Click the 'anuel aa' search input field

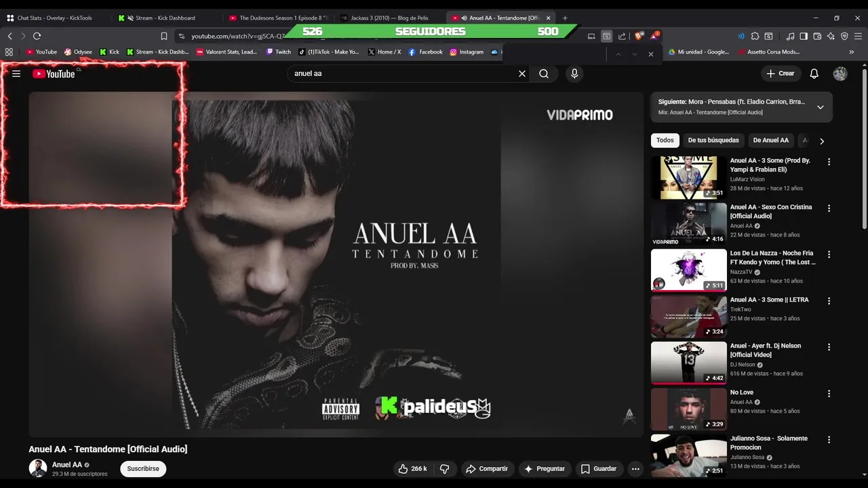[403, 73]
